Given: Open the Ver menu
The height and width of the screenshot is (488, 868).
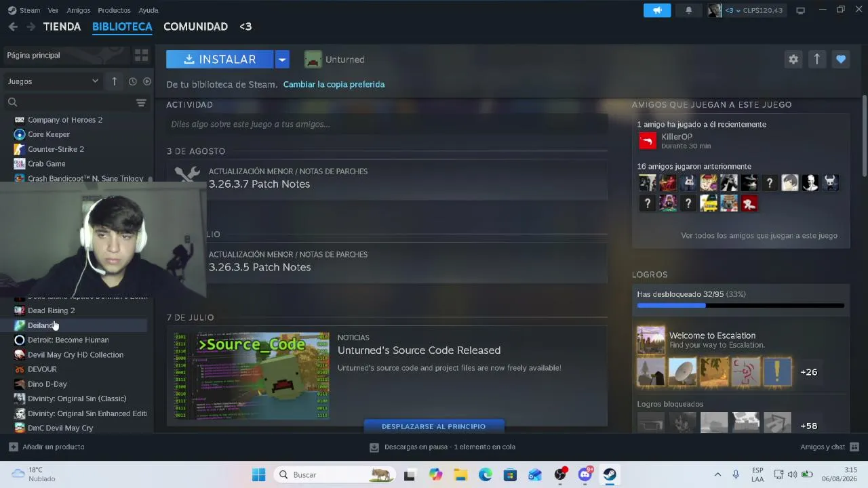Looking at the screenshot, I should click(x=53, y=10).
